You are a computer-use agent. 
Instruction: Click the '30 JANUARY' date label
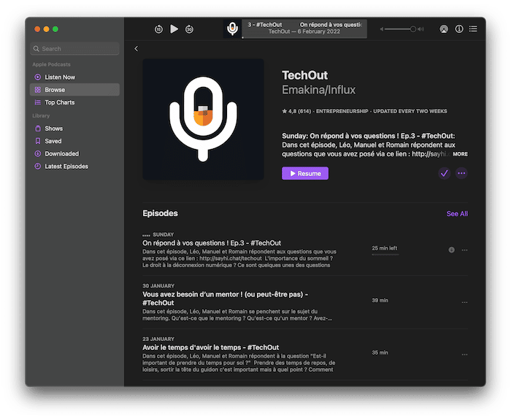click(158, 286)
